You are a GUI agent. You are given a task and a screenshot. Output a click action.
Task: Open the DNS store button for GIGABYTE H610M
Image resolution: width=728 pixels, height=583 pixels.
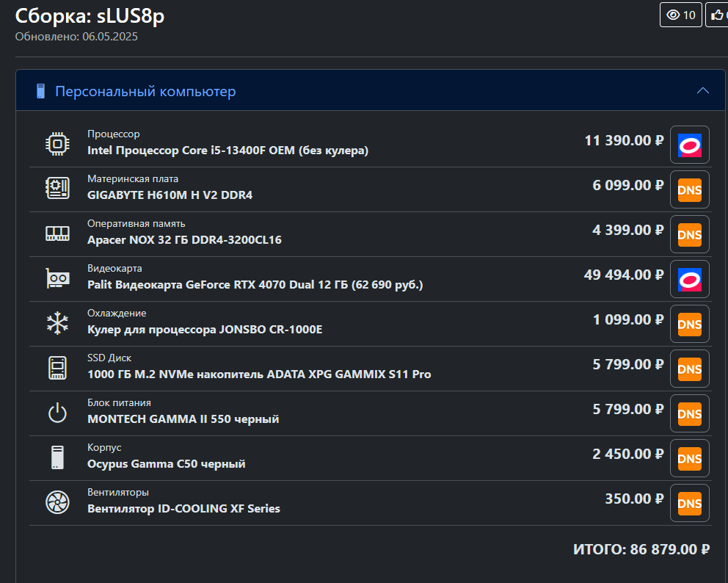pyautogui.click(x=689, y=189)
